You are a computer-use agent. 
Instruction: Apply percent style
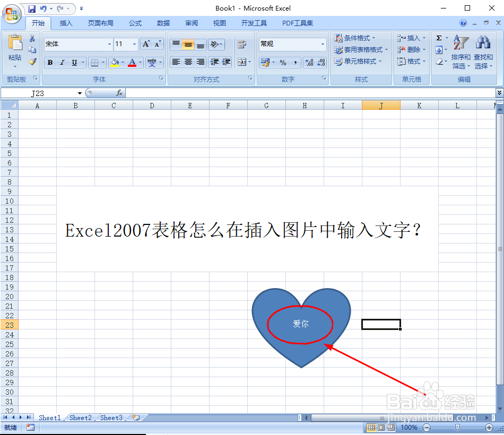(283, 63)
